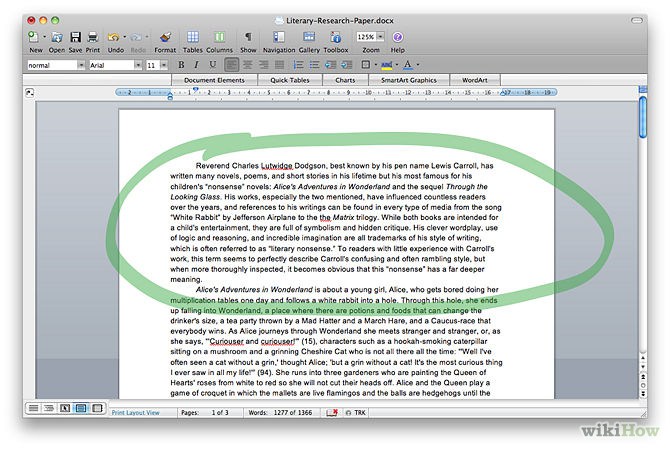Click the Select Browse Object circle button
Viewport: 670px width, 449px height.
tap(643, 385)
